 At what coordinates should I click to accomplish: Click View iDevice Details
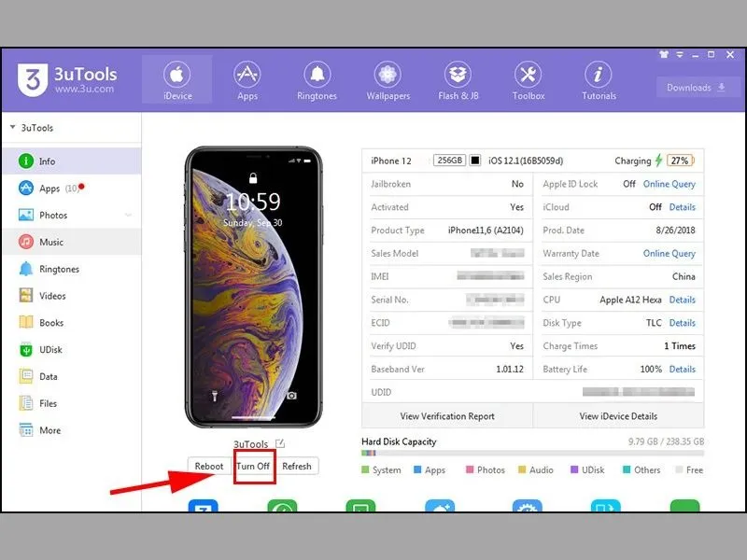pyautogui.click(x=618, y=415)
